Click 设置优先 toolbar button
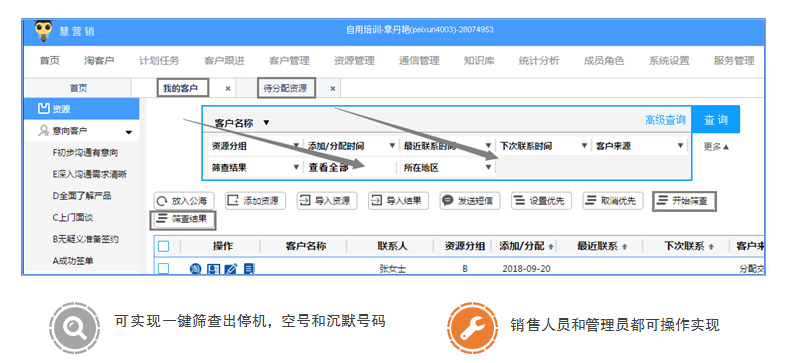803x363 pixels. pos(541,201)
